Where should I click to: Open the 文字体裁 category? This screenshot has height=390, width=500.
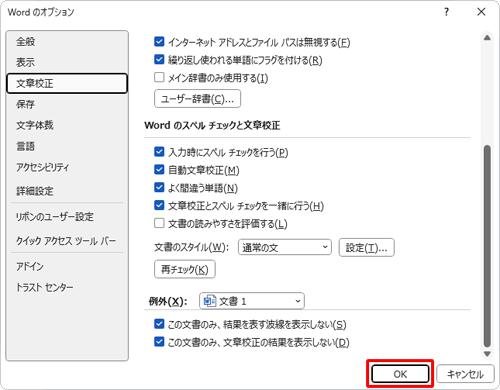(67, 125)
